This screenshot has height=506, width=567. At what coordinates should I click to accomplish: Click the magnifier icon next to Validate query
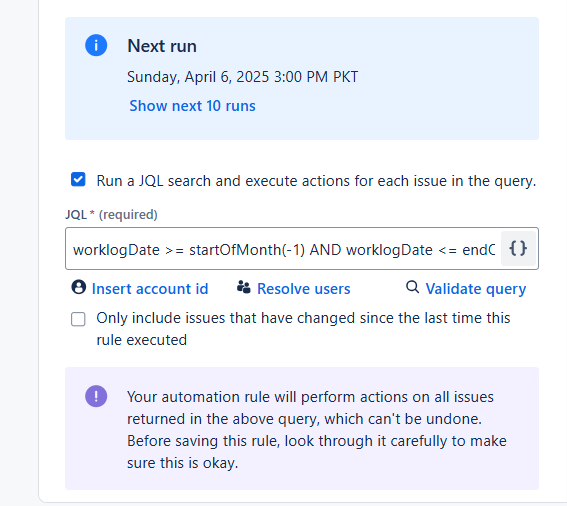tap(412, 287)
